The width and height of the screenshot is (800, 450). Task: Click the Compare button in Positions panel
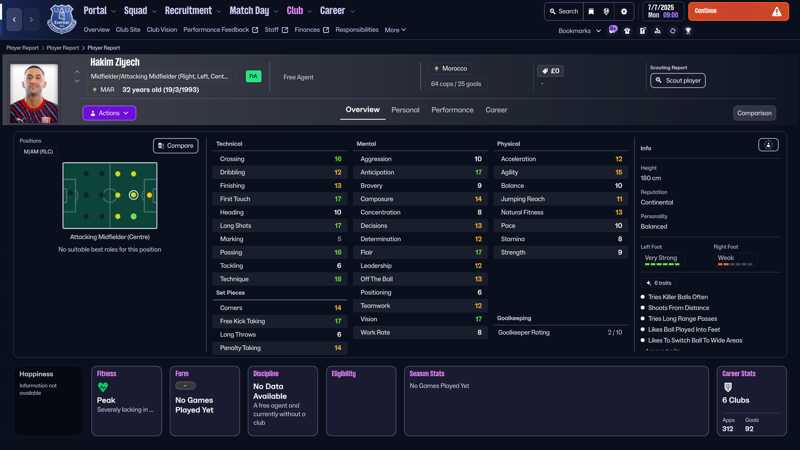pyautogui.click(x=175, y=146)
